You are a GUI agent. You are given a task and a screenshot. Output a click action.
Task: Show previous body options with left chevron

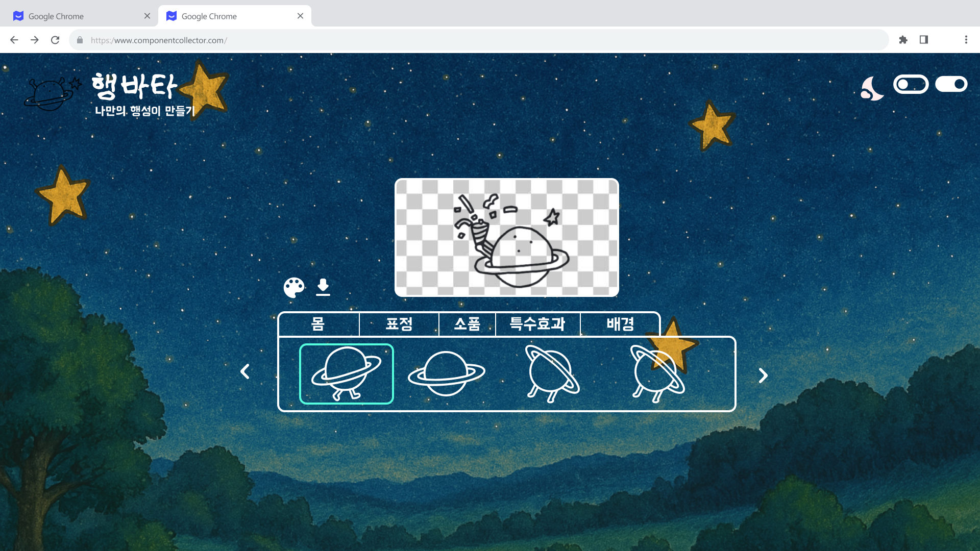[245, 371]
